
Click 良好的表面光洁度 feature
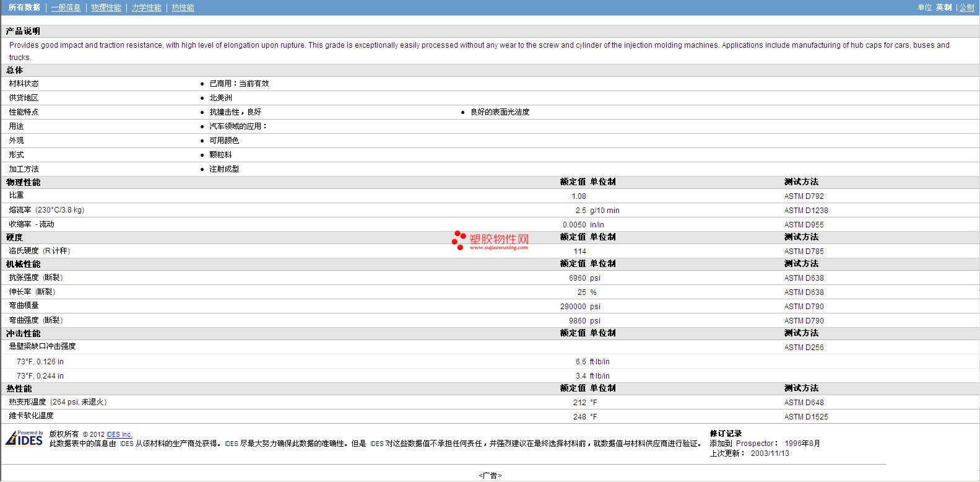500,112
